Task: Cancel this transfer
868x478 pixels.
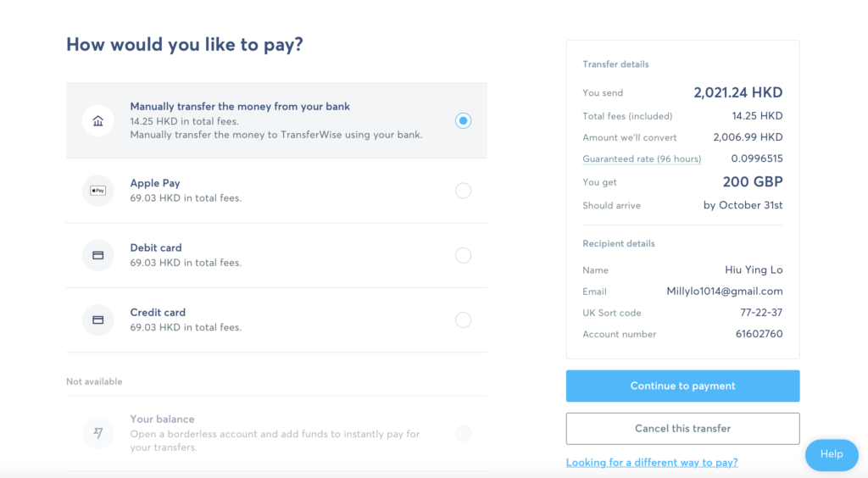Action: coord(682,428)
